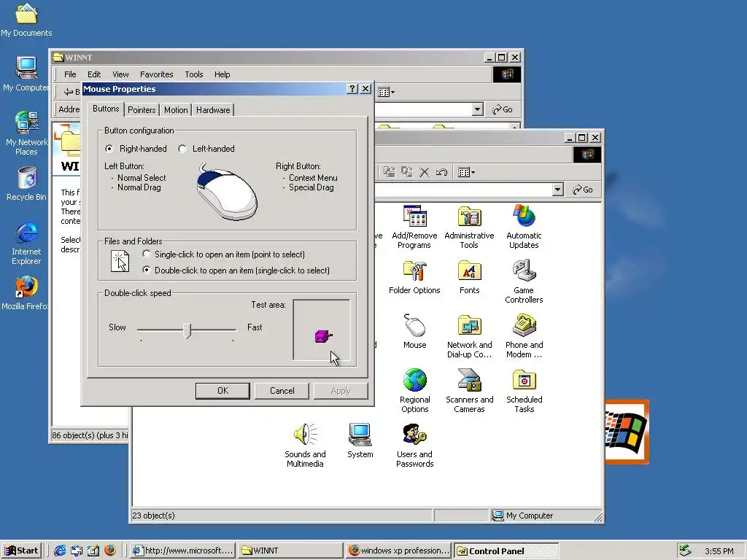This screenshot has width=747, height=560.
Task: Select Left-handed radio button
Action: [182, 149]
